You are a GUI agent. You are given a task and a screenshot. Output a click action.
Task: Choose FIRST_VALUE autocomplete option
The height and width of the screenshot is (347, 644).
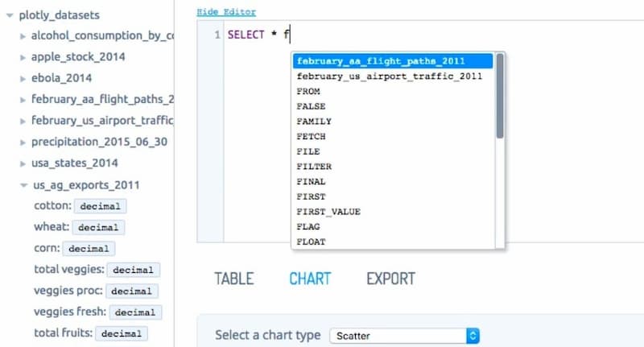pyautogui.click(x=328, y=212)
